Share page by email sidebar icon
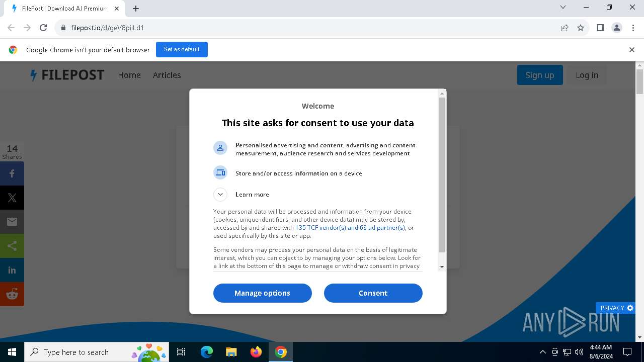644x362 pixels. tap(12, 222)
